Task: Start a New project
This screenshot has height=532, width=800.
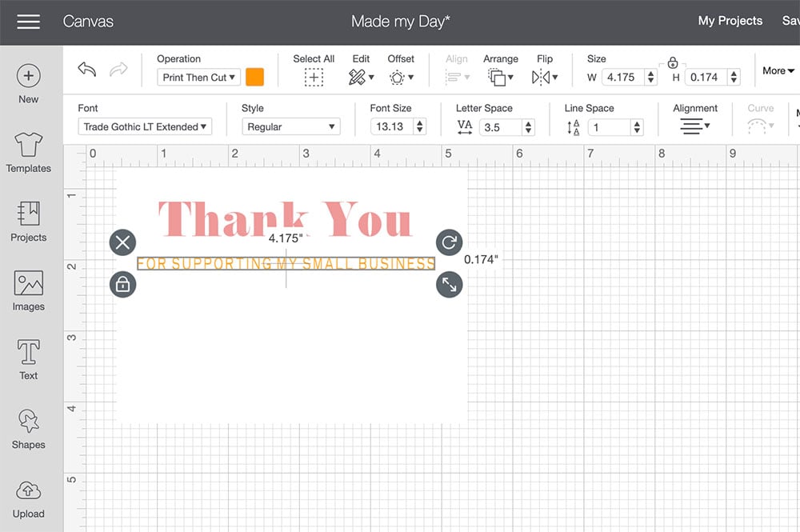Action: click(x=29, y=84)
